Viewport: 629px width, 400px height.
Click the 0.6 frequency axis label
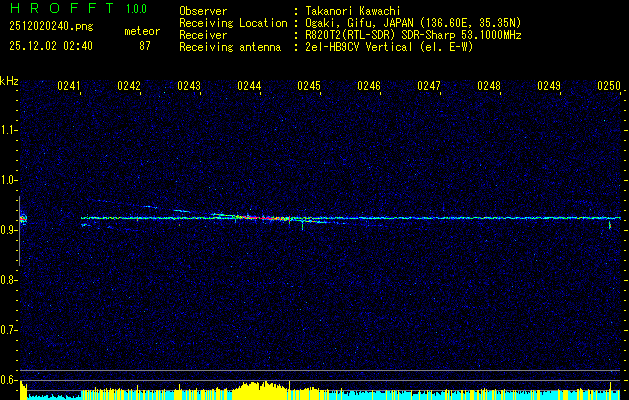(x=9, y=380)
